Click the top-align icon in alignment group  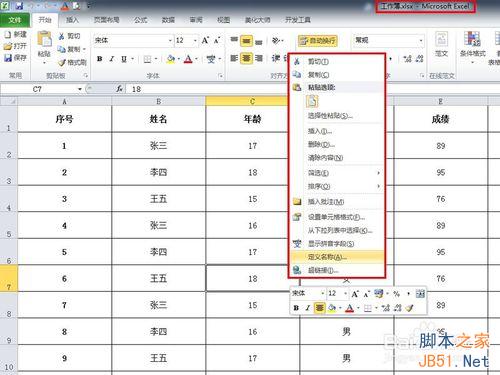pos(234,41)
